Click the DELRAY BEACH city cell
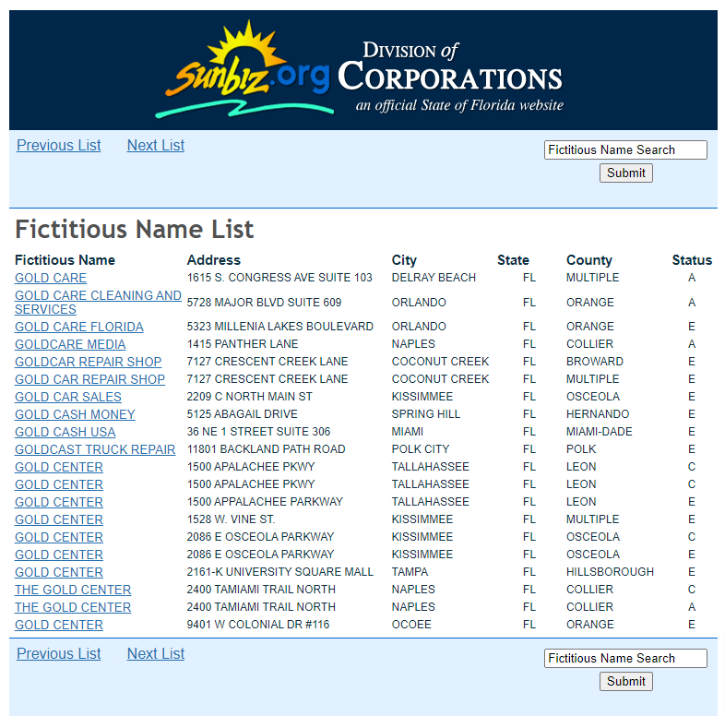Screen dimensions: 725x728 pos(434,278)
